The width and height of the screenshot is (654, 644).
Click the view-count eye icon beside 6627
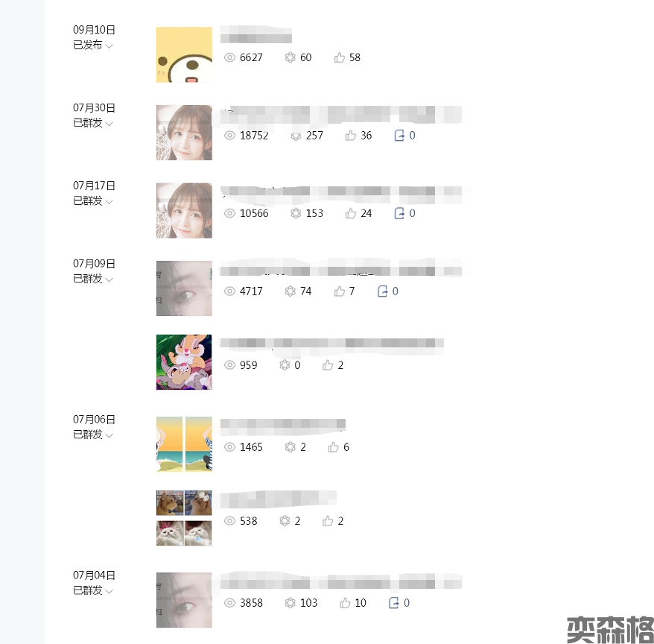[230, 57]
